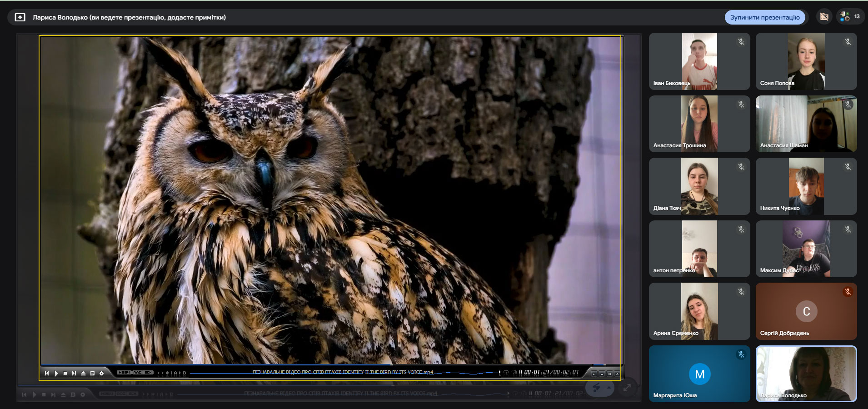This screenshot has width=868, height=409.
Task: Click the A-B repeat A marker
Action: coord(175,373)
